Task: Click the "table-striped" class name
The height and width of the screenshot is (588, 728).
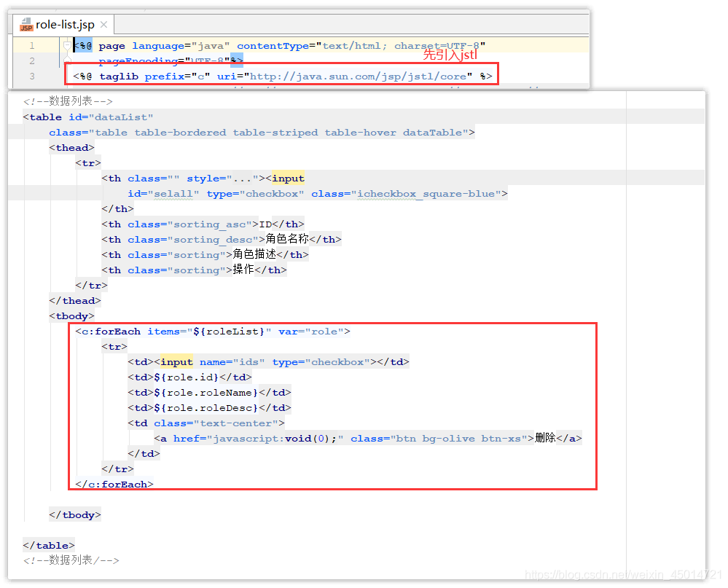Action: coord(275,133)
